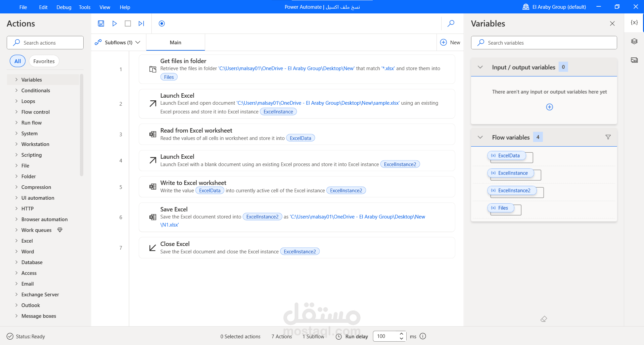Click the Save Excel action icon
The image size is (644, 345).
pyautogui.click(x=153, y=217)
